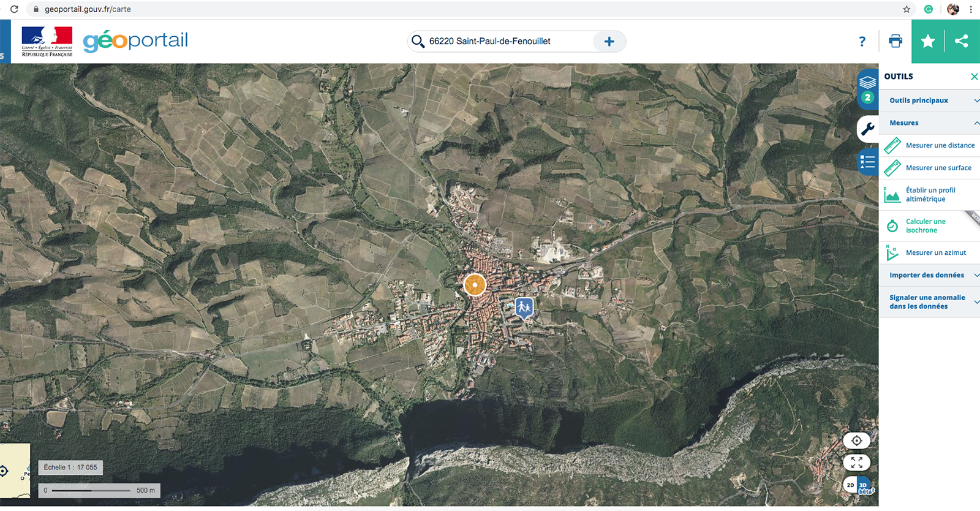Viewport: 980px width, 511px height.
Task: Click the wrench tools icon
Action: (867, 129)
